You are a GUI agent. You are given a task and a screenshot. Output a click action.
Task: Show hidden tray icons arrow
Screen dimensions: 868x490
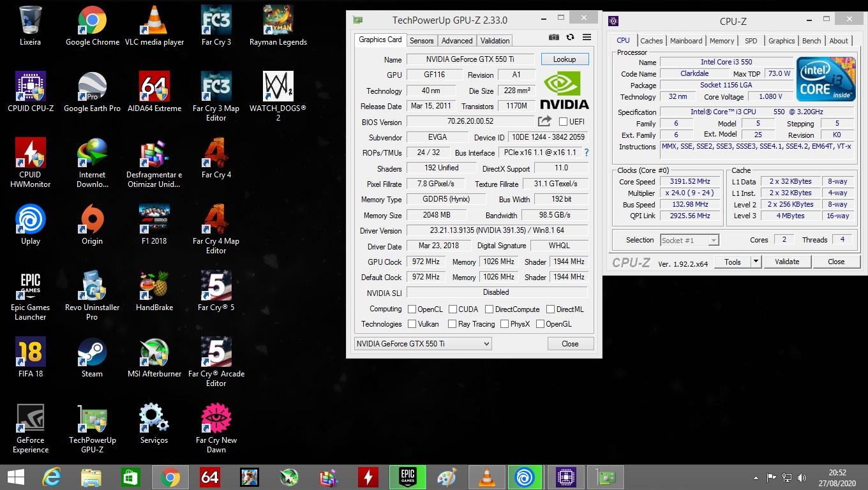tap(757, 477)
